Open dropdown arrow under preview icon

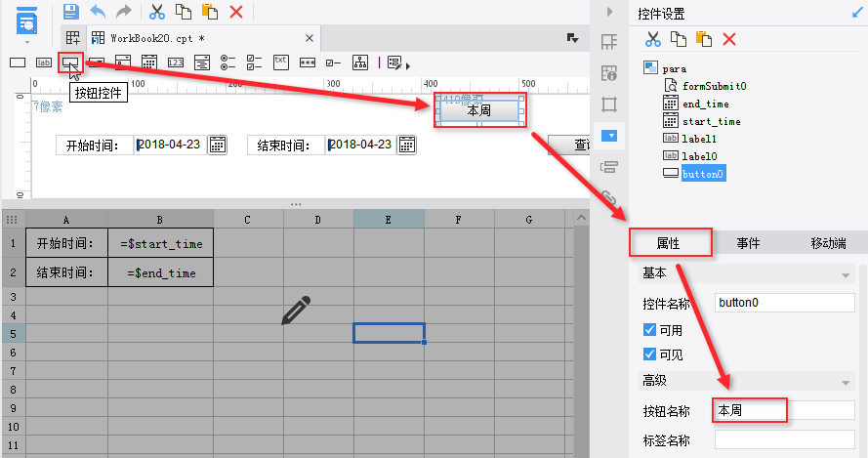[x=26, y=42]
